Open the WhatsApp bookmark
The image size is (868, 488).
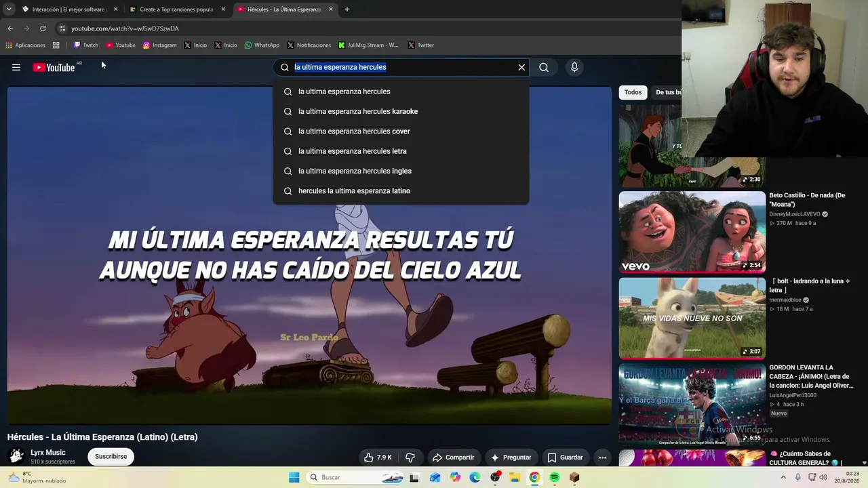coord(262,45)
